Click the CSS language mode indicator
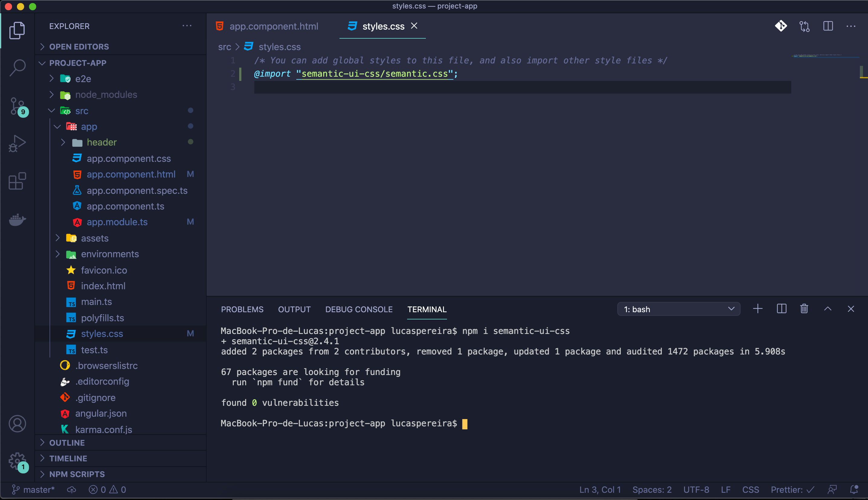 coord(751,489)
